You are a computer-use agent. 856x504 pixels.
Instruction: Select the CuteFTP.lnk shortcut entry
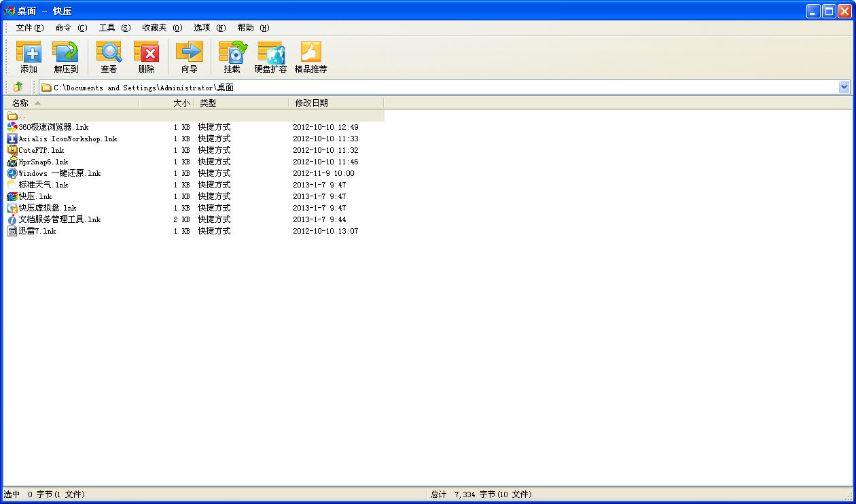click(41, 150)
